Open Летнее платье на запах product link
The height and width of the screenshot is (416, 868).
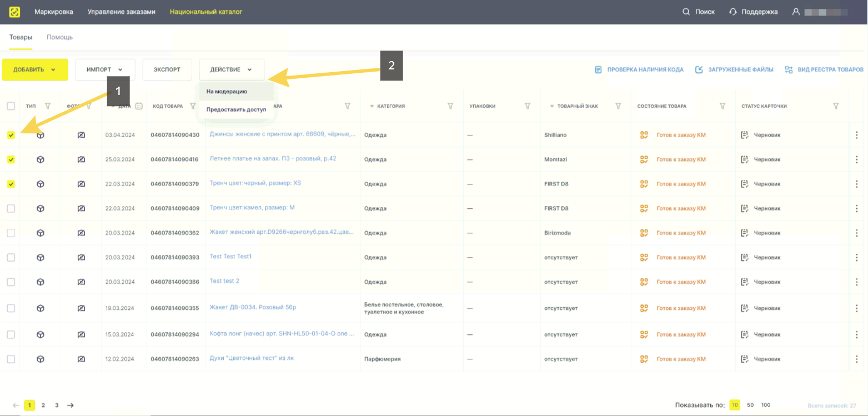pyautogui.click(x=273, y=159)
